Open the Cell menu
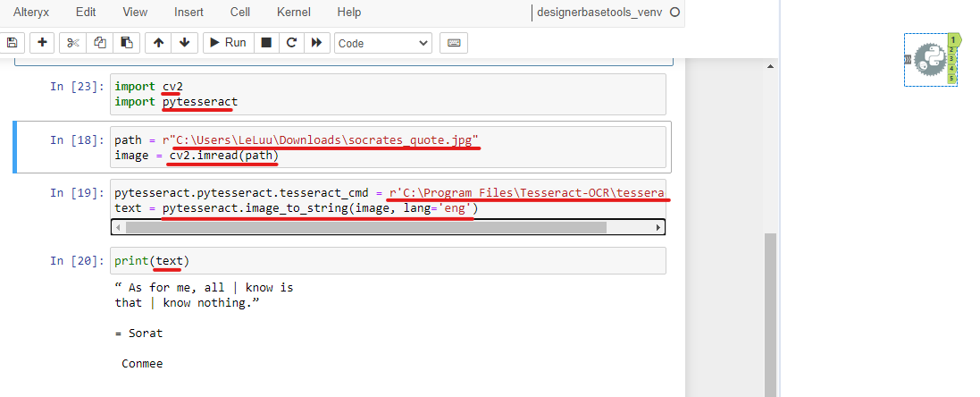The height and width of the screenshot is (397, 980). tap(240, 12)
